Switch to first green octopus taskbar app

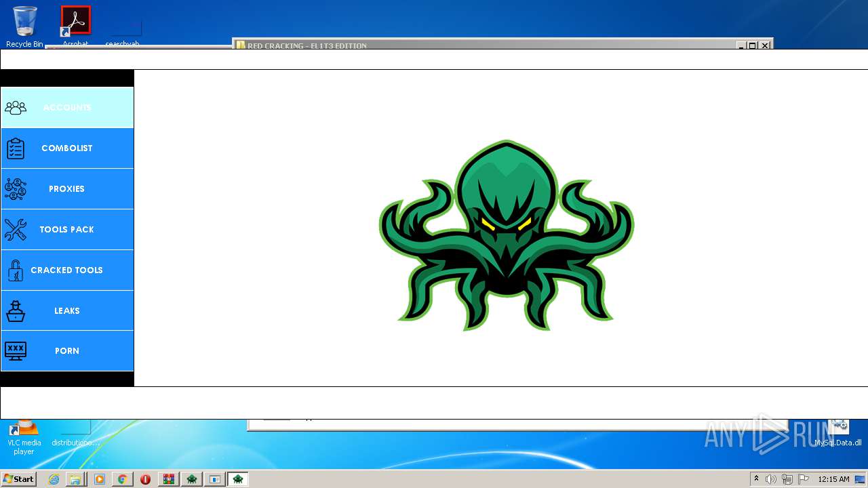tap(192, 479)
